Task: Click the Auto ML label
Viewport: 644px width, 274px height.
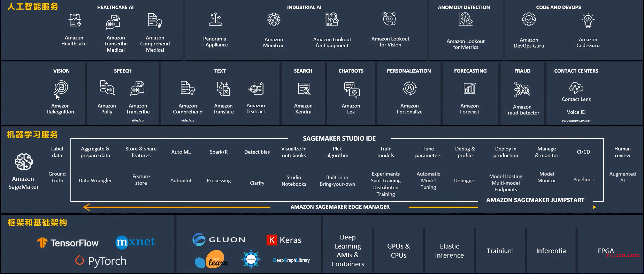Action: coord(181,152)
